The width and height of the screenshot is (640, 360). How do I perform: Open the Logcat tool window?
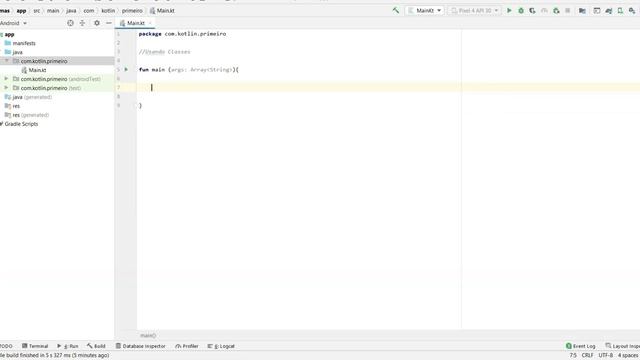[221, 346]
